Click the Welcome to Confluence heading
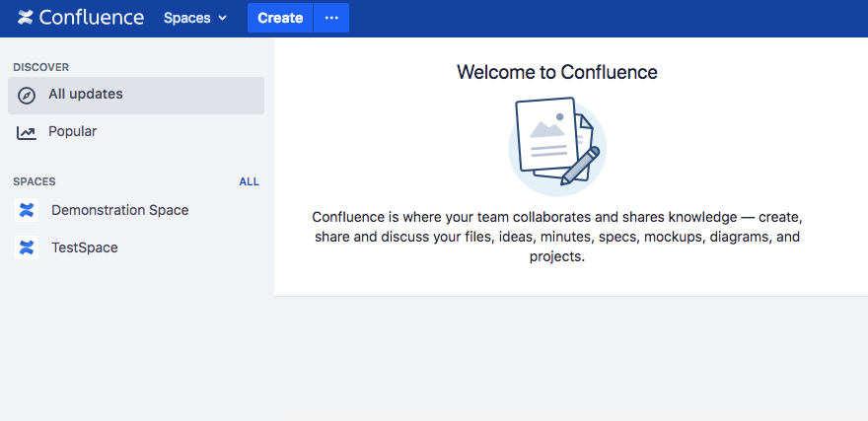 point(557,72)
